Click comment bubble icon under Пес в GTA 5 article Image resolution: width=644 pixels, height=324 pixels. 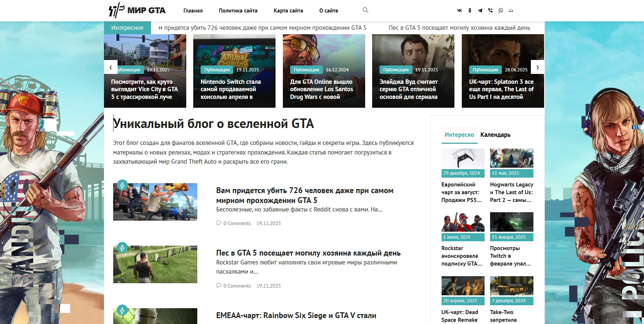[x=219, y=285]
